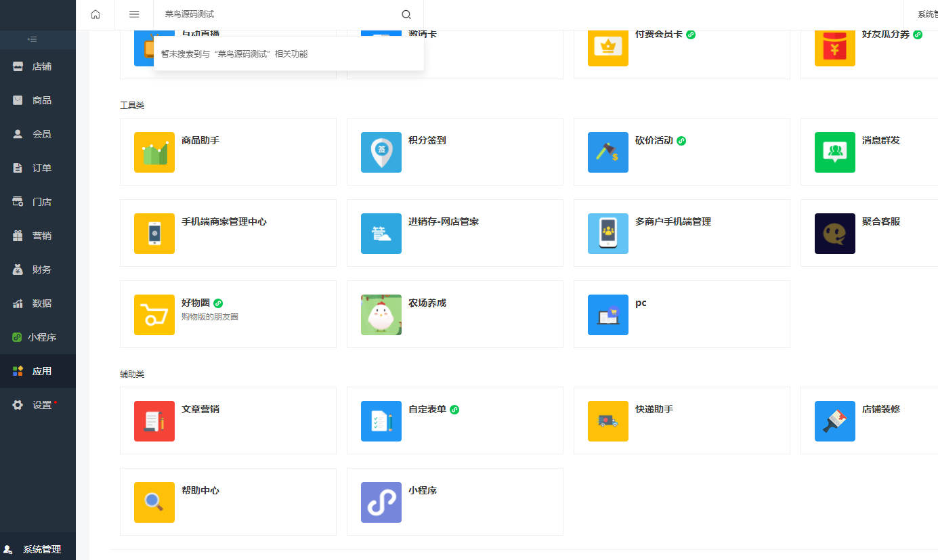This screenshot has height=560, width=938.
Task: Click the 积分签到 location pin icon
Action: click(x=381, y=152)
